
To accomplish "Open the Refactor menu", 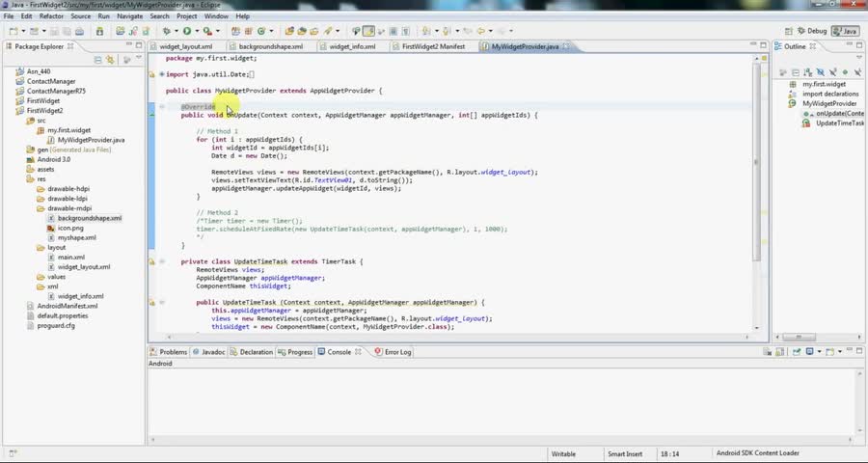I will coord(51,16).
